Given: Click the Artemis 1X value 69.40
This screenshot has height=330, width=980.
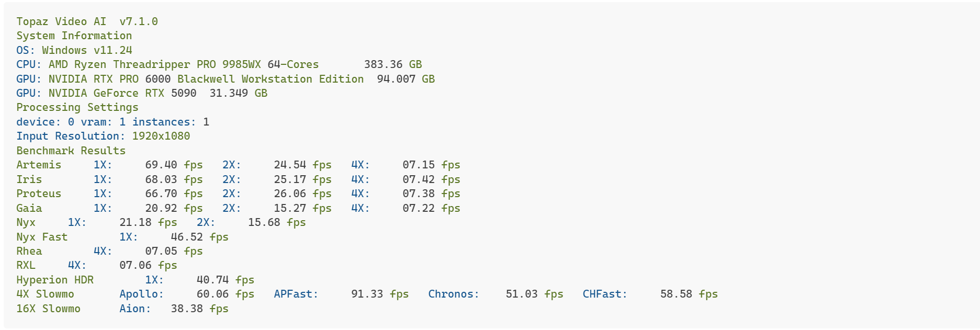Looking at the screenshot, I should (x=161, y=165).
